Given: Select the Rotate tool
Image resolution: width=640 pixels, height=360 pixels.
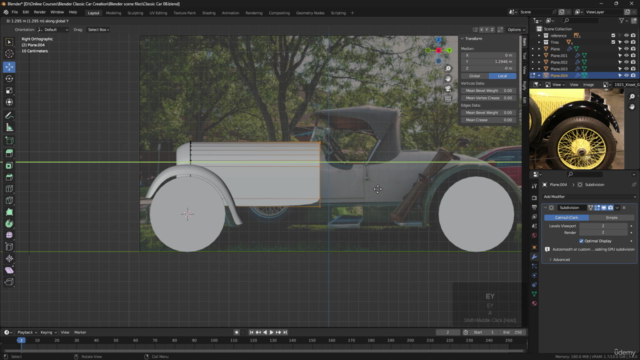Looking at the screenshot, I should click(x=9, y=78).
